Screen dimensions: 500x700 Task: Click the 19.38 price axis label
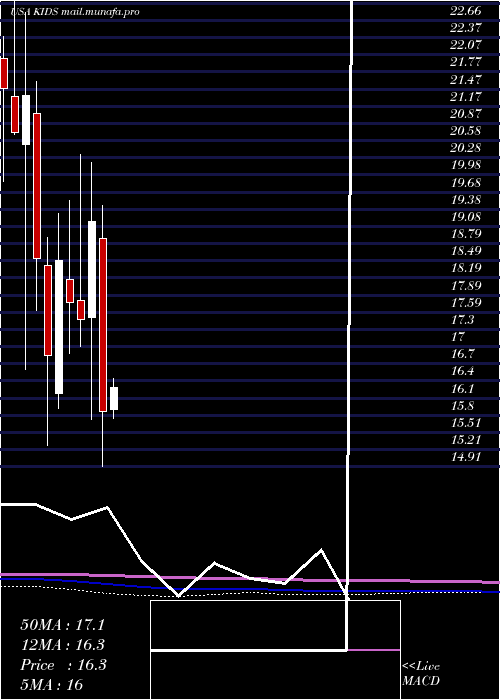coord(465,200)
